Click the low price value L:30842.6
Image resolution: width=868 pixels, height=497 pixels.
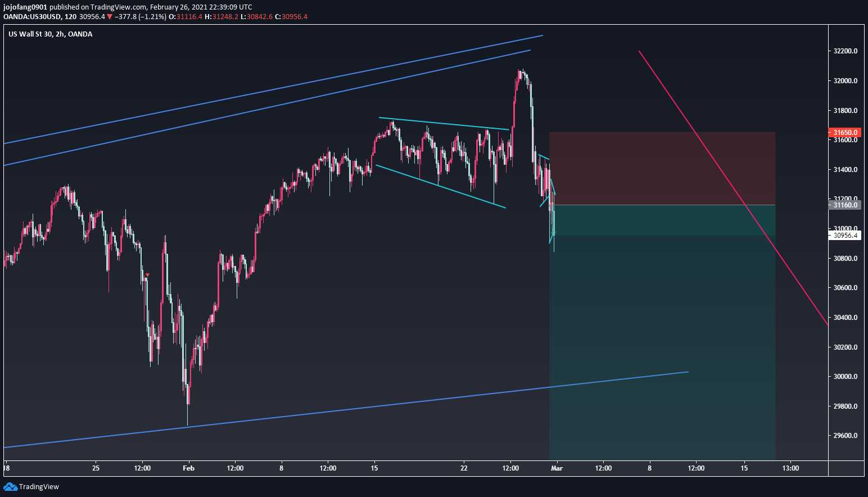coord(256,17)
